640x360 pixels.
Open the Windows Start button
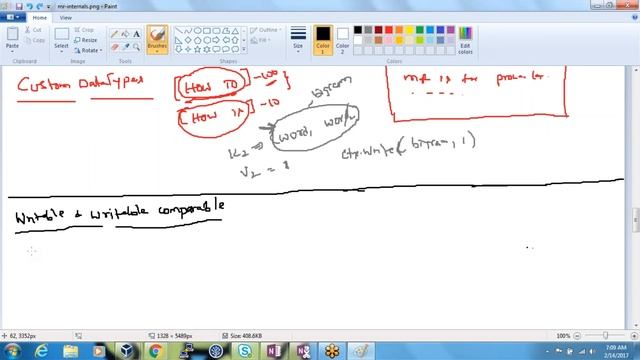(x=12, y=351)
